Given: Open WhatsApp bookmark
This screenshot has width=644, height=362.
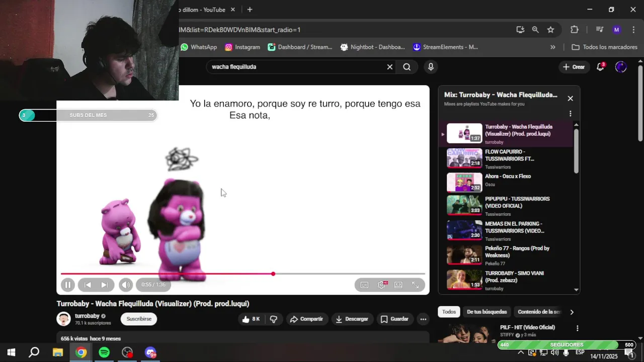Looking at the screenshot, I should pyautogui.click(x=199, y=47).
